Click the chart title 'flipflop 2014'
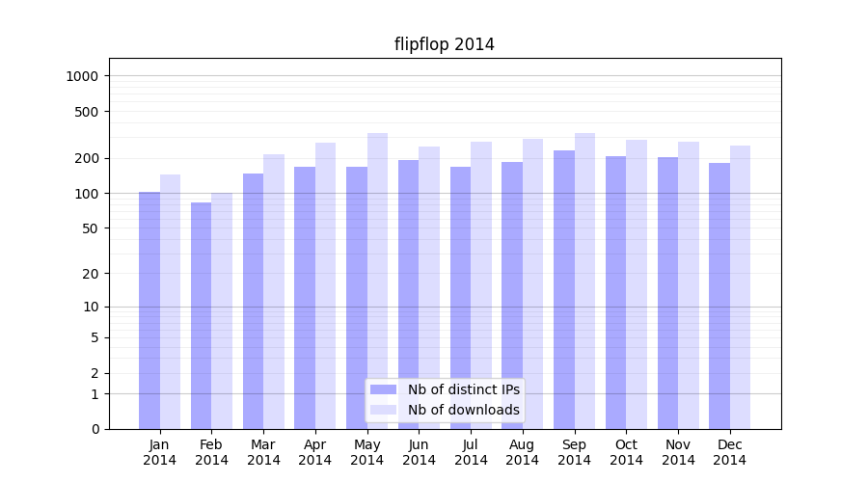The image size is (868, 482). coord(445,44)
